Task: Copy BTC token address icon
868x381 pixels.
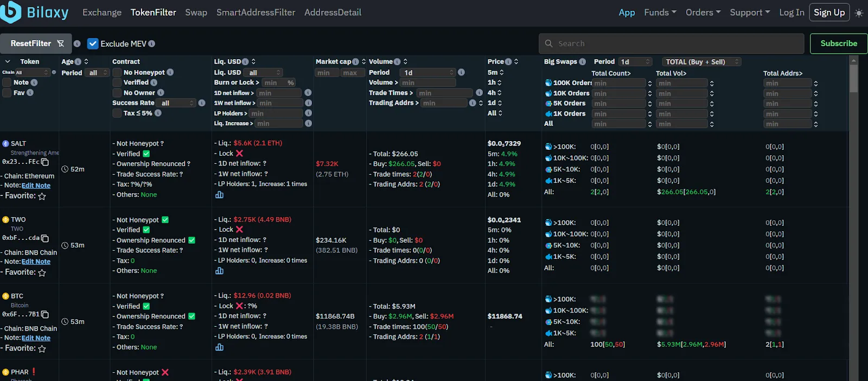Action: point(45,314)
